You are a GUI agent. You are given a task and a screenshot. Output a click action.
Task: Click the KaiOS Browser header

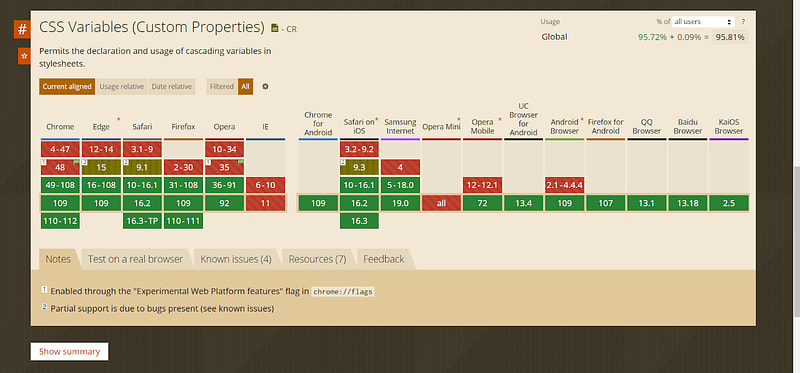729,127
